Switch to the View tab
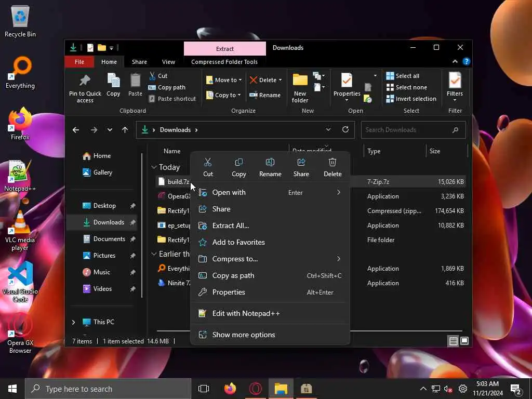 (x=168, y=62)
